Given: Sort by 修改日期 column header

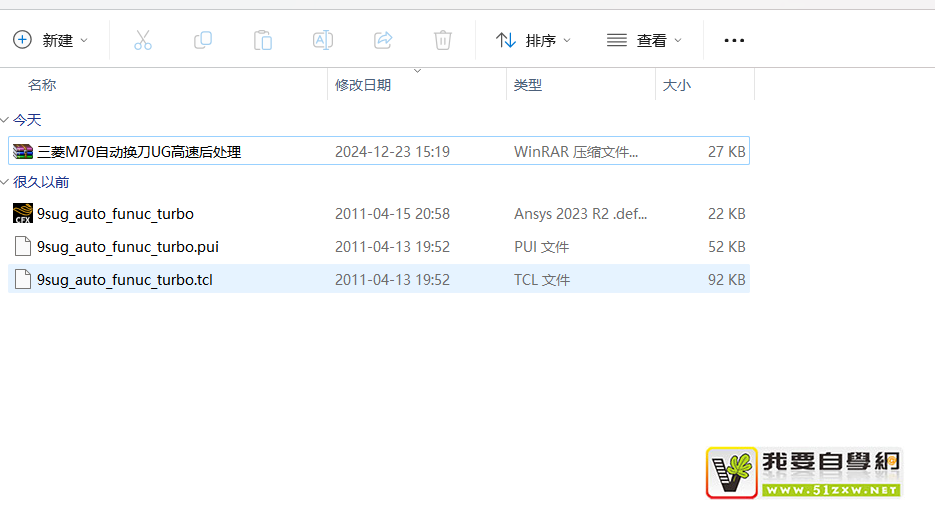Looking at the screenshot, I should [x=363, y=85].
